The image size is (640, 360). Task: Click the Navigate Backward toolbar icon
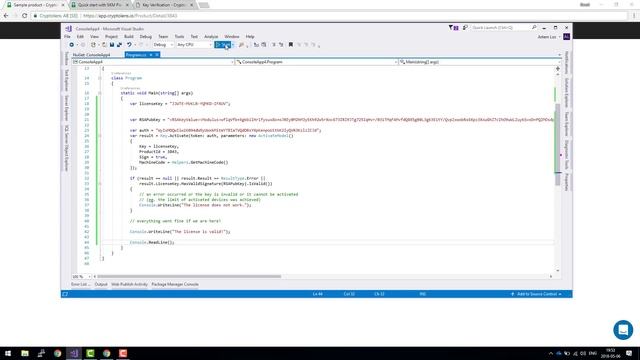(x=71, y=44)
